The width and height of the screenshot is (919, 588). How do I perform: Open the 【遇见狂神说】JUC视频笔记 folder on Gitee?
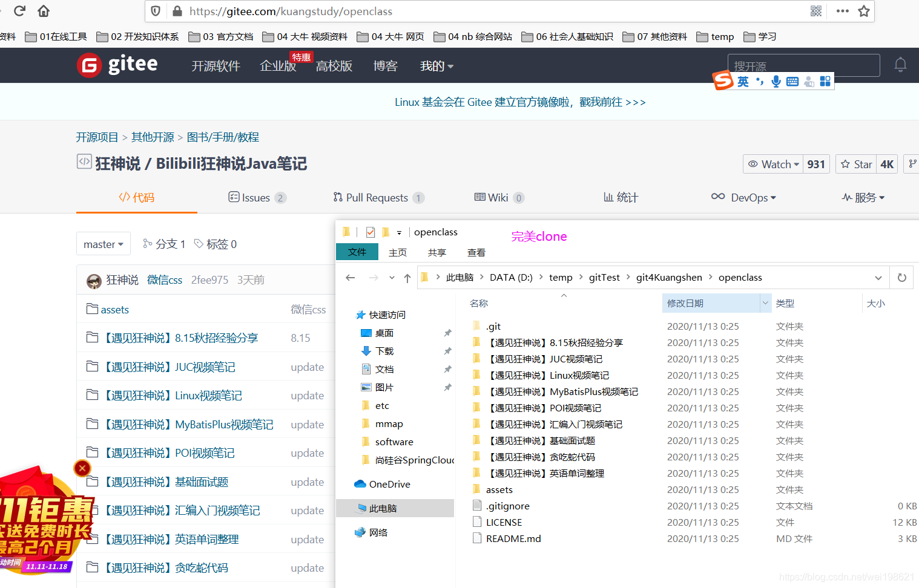pyautogui.click(x=169, y=367)
